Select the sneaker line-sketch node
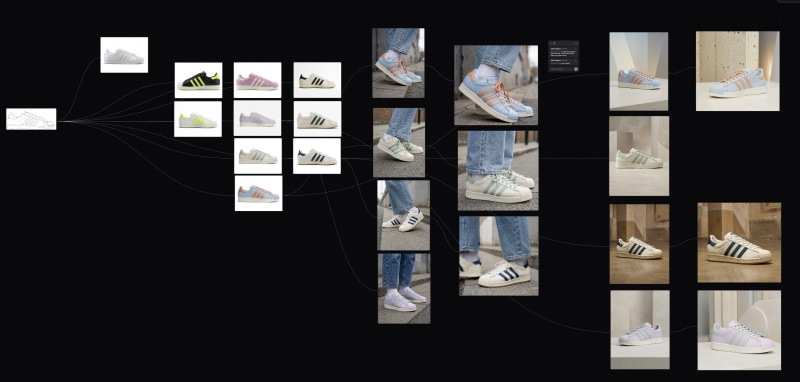Screen dimensions: 800x382 pyautogui.click(x=31, y=119)
